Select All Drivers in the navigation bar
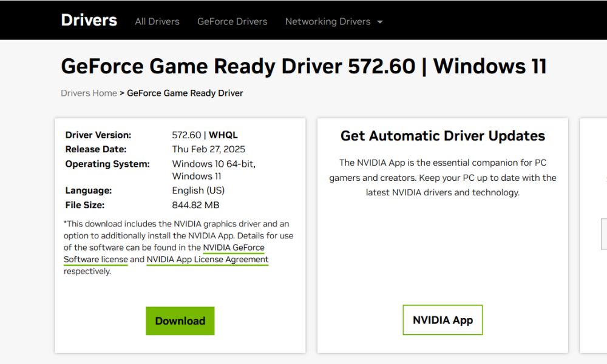This screenshot has height=364, width=607. tap(157, 21)
